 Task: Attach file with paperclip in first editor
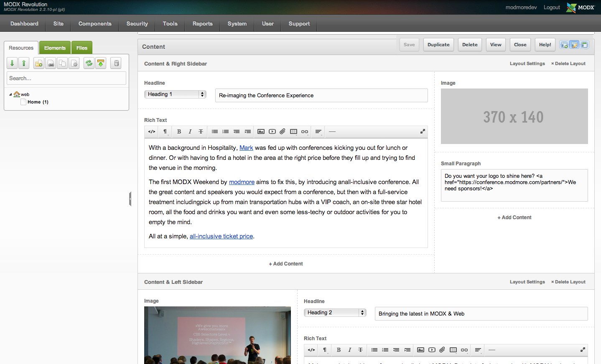tap(283, 131)
